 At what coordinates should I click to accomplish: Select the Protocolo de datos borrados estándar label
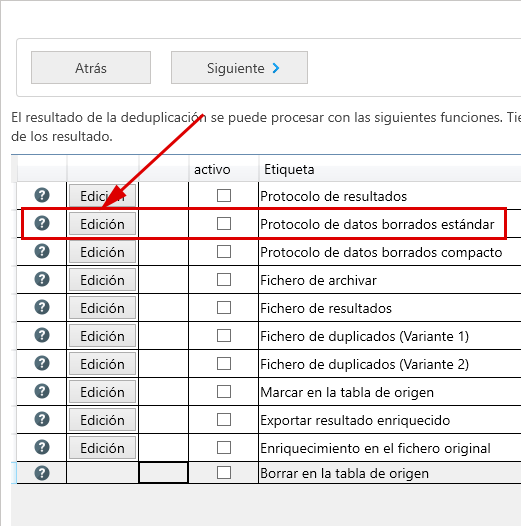(377, 224)
